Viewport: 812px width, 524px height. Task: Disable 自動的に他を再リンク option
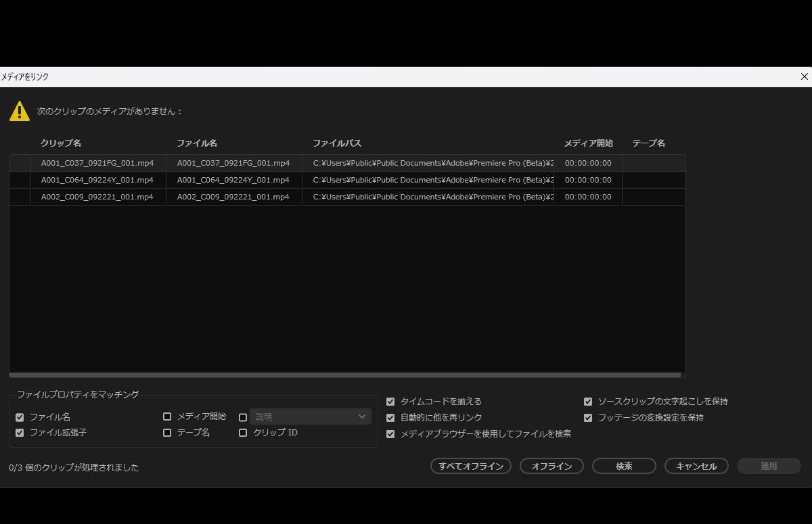coord(390,417)
